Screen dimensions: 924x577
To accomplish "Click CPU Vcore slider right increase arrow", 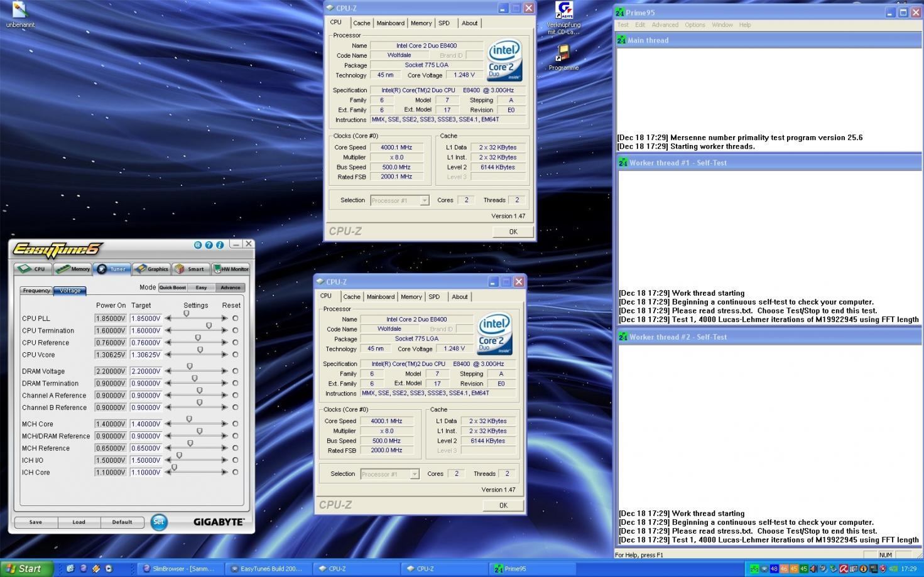I will (225, 355).
